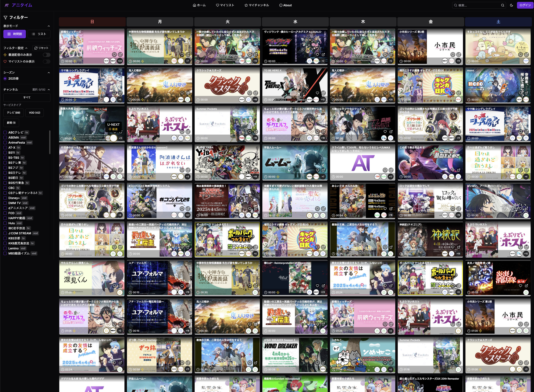Select the 土 Saturday column header
Viewport: 534px width, 392px height.
pyautogui.click(x=498, y=22)
